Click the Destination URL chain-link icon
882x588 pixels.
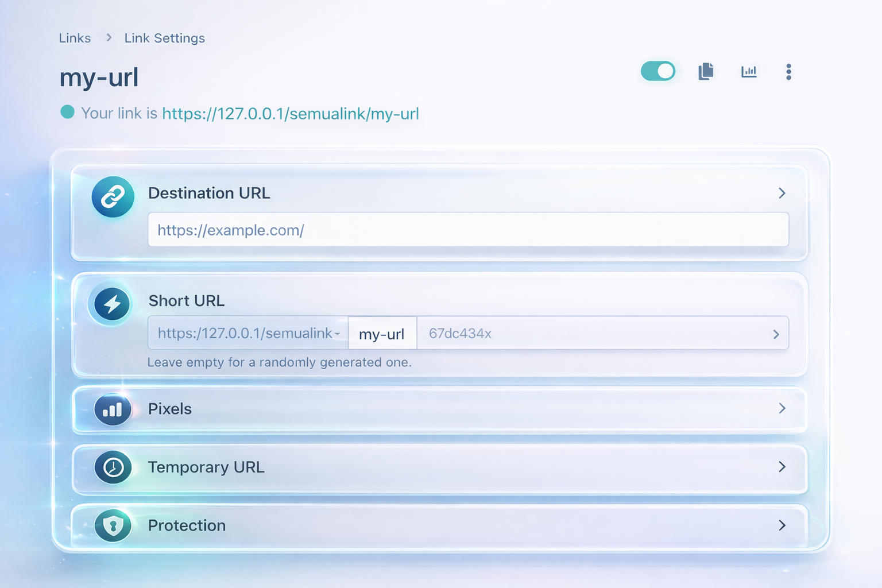(113, 197)
